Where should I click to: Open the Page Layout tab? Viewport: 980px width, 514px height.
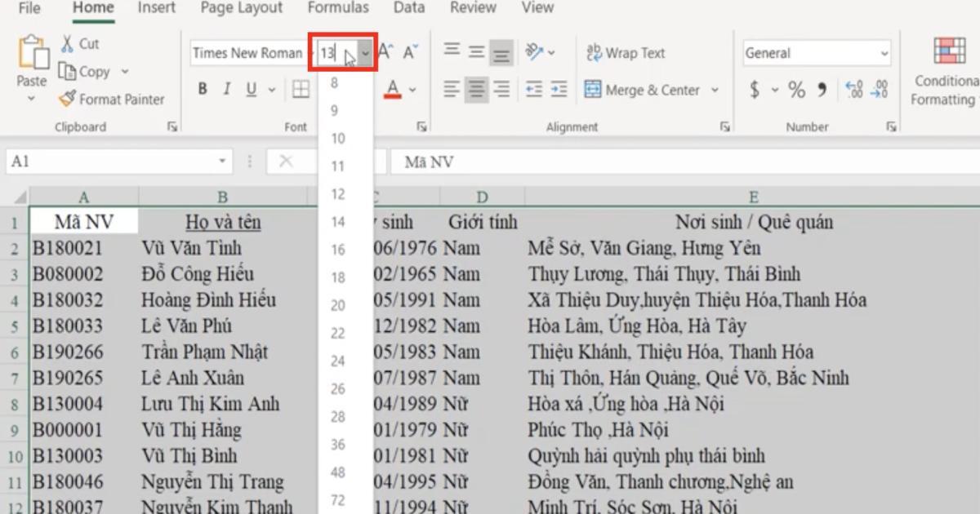[x=242, y=8]
